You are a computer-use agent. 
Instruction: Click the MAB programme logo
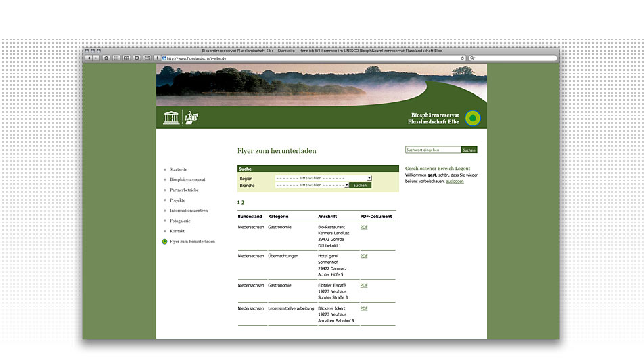[x=191, y=117]
